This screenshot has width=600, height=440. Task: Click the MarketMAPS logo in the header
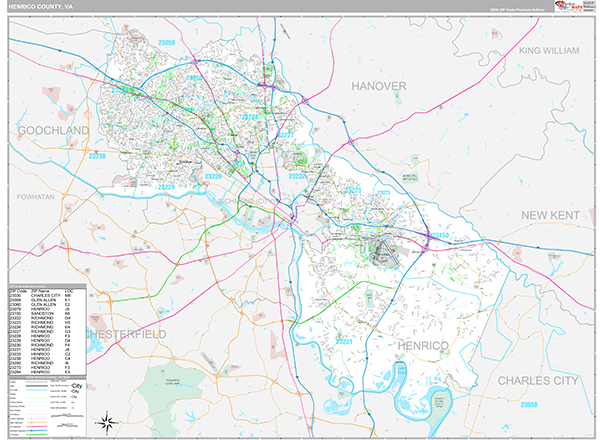[573, 6]
